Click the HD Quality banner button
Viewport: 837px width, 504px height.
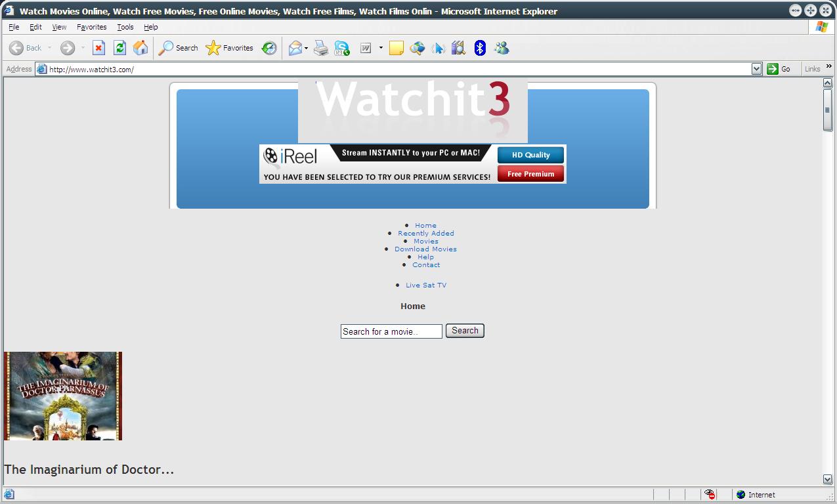pyautogui.click(x=530, y=155)
